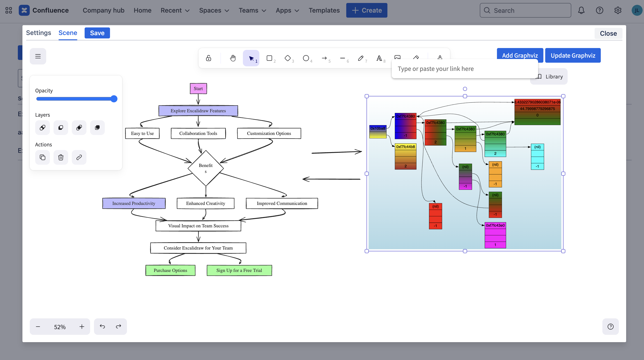
Task: Click the Update Graphviz button
Action: pyautogui.click(x=573, y=56)
